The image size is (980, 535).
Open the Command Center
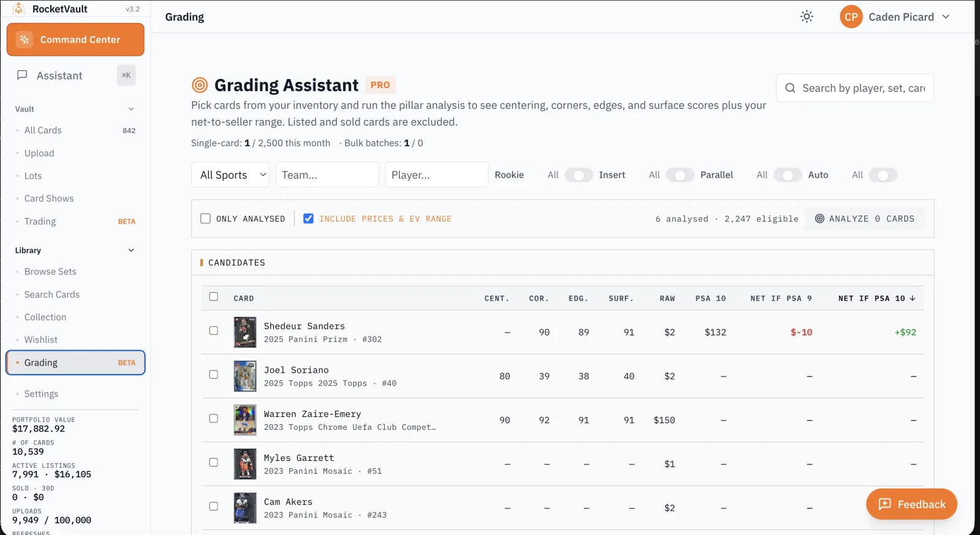point(75,40)
